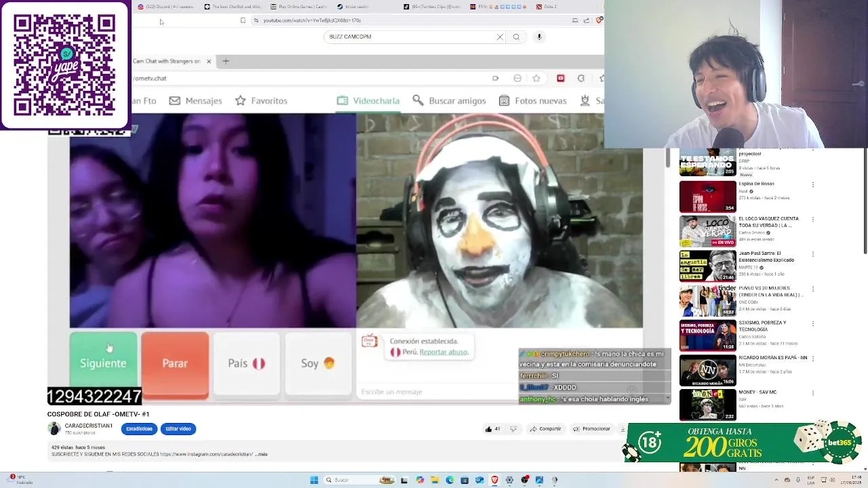This screenshot has height=488, width=868.
Task: Open the Mensajes tab
Action: tap(195, 100)
